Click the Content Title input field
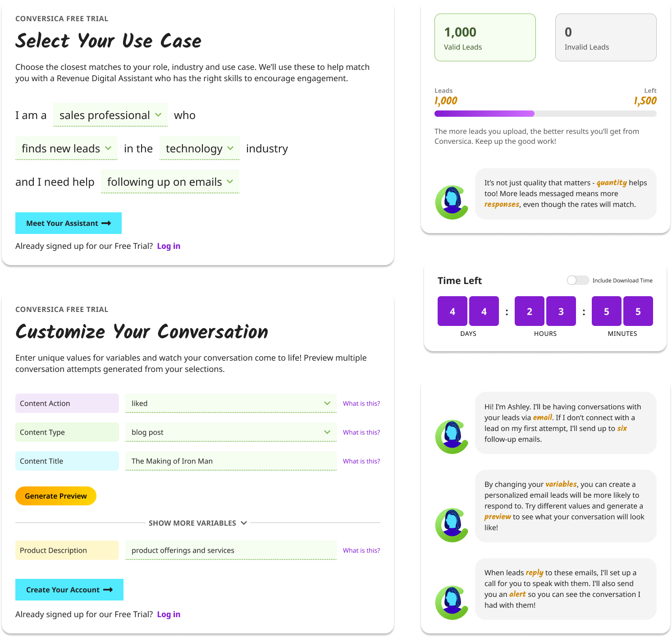 click(x=231, y=461)
